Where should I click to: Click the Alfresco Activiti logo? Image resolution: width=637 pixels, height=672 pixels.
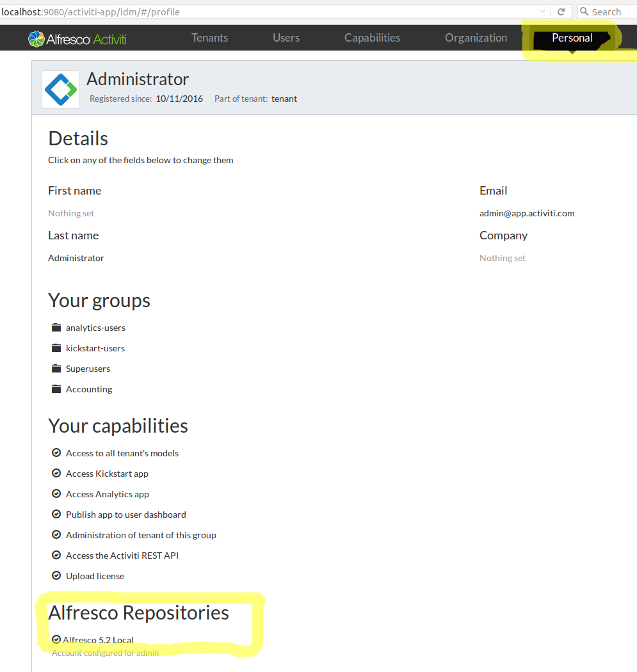point(77,39)
